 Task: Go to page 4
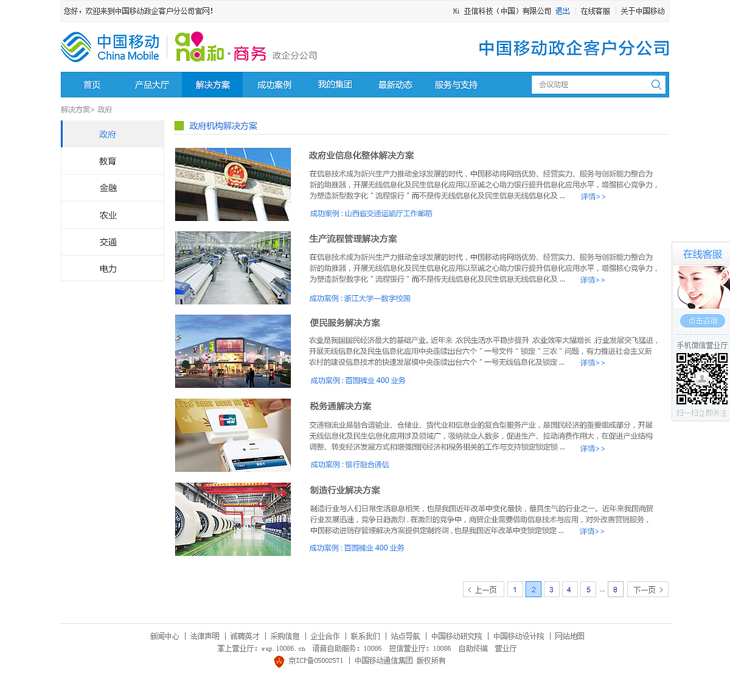coord(569,589)
